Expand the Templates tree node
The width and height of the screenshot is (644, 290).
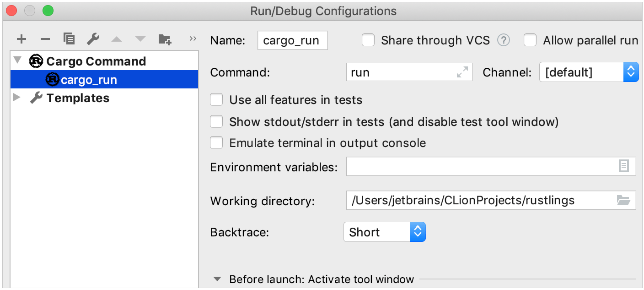click(17, 98)
